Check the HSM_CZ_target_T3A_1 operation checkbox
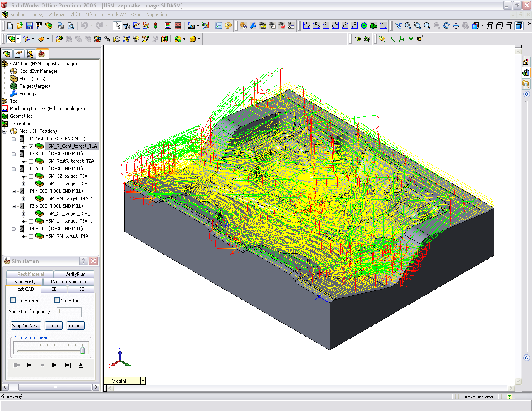The width and height of the screenshot is (532, 411). [31, 214]
